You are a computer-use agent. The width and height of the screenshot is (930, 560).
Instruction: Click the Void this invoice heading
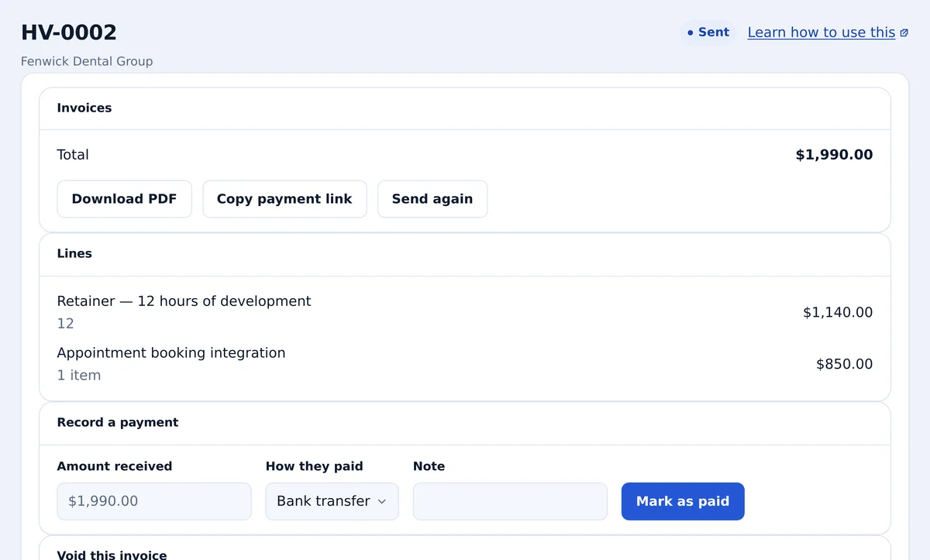click(x=112, y=555)
